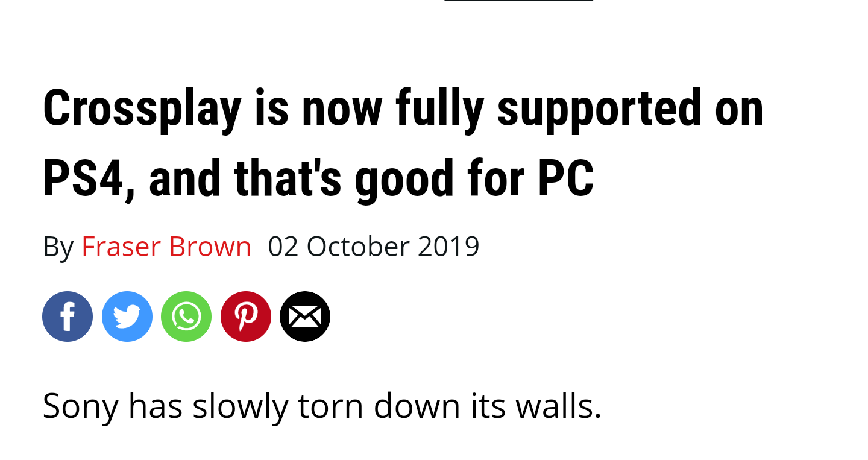
Task: Tweet the article using the Twitter icon
Action: click(127, 317)
